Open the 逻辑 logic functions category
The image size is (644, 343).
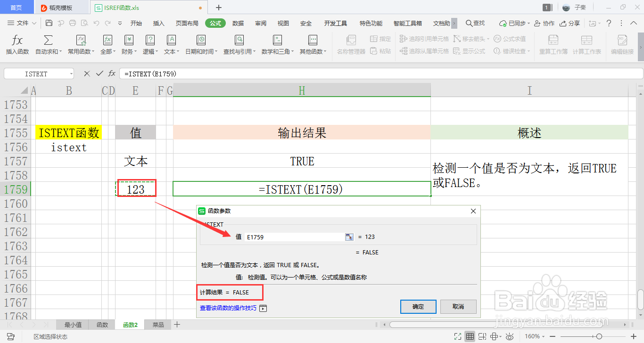(149, 45)
